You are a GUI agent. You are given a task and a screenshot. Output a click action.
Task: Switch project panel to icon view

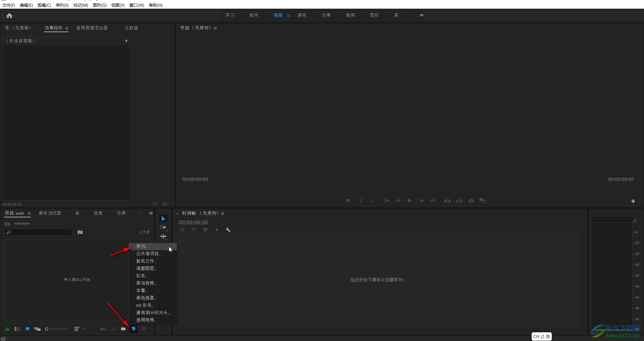click(28, 329)
